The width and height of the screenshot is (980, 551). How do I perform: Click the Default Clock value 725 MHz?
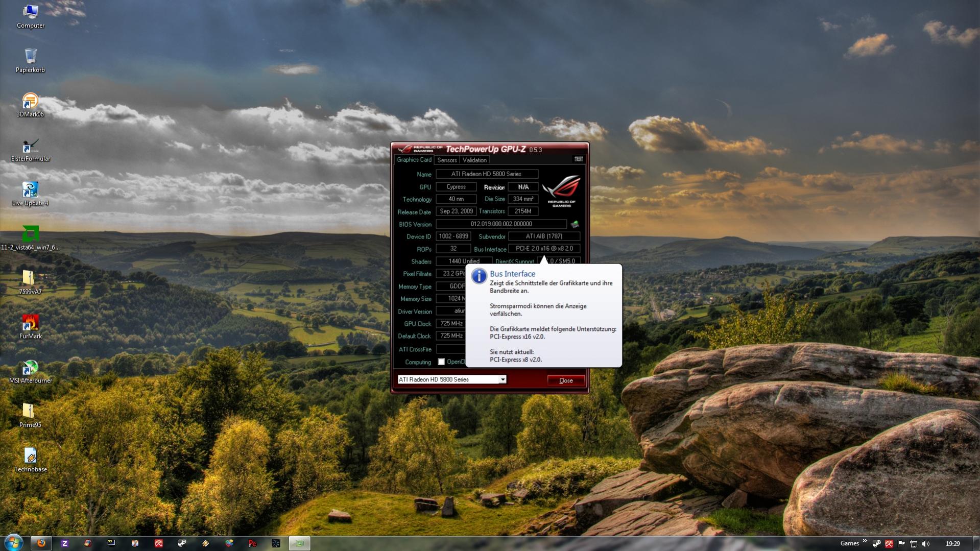click(451, 336)
